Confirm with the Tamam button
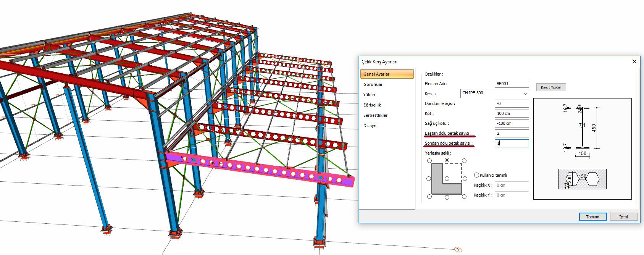Screen dimensions: 644x255 [592, 217]
